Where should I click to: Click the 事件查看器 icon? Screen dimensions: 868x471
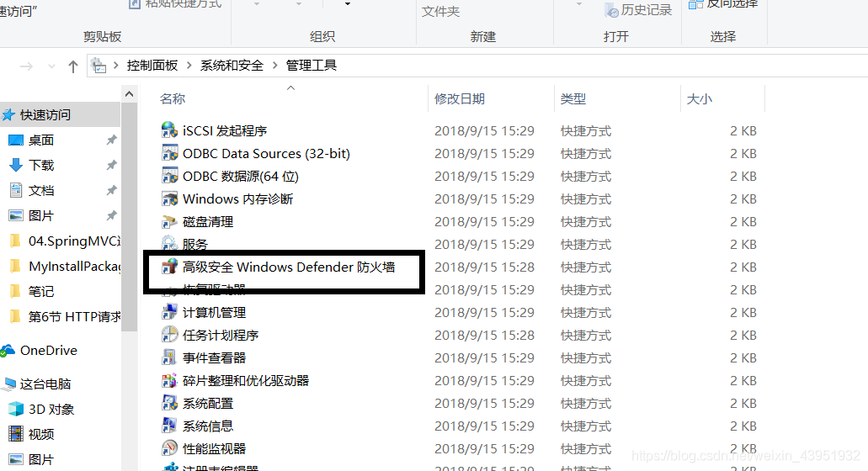[x=169, y=357]
